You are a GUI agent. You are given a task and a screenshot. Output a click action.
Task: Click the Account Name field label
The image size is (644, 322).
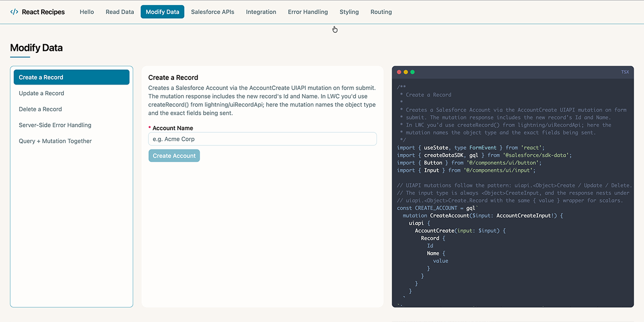click(173, 128)
